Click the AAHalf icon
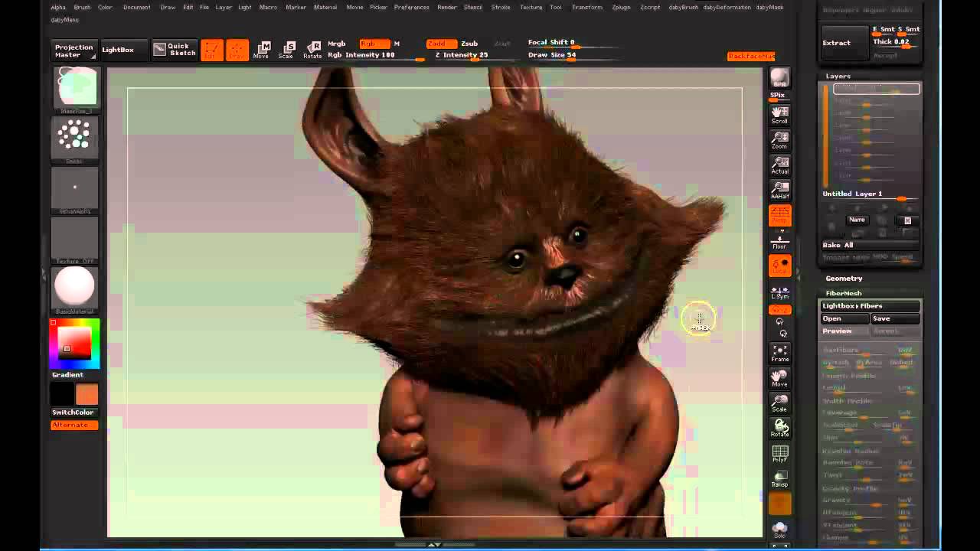980x551 pixels. 779,191
